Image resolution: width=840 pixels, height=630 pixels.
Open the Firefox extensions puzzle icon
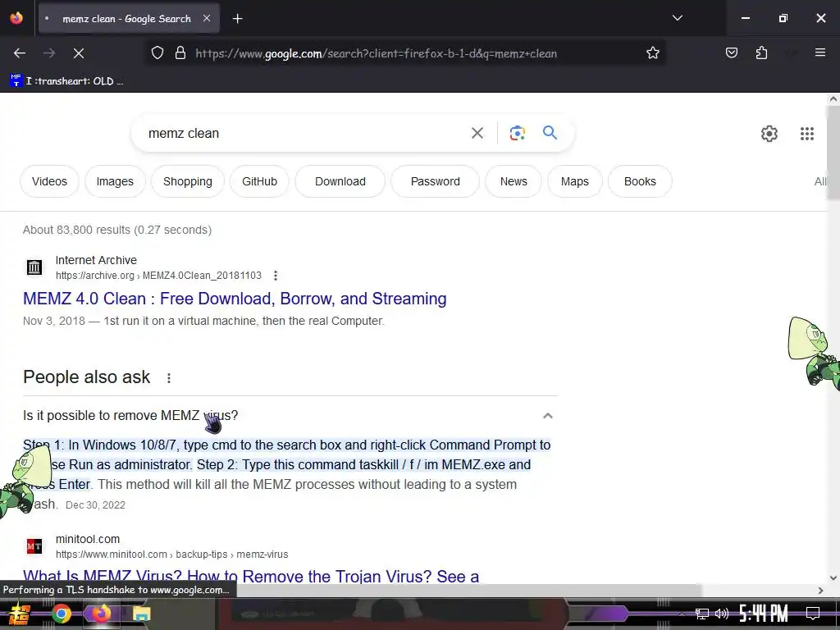point(761,52)
